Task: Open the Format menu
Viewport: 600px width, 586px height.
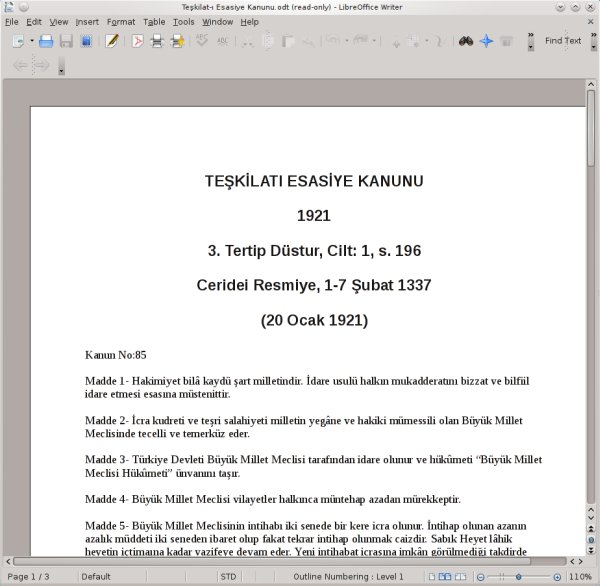Action: tap(121, 22)
